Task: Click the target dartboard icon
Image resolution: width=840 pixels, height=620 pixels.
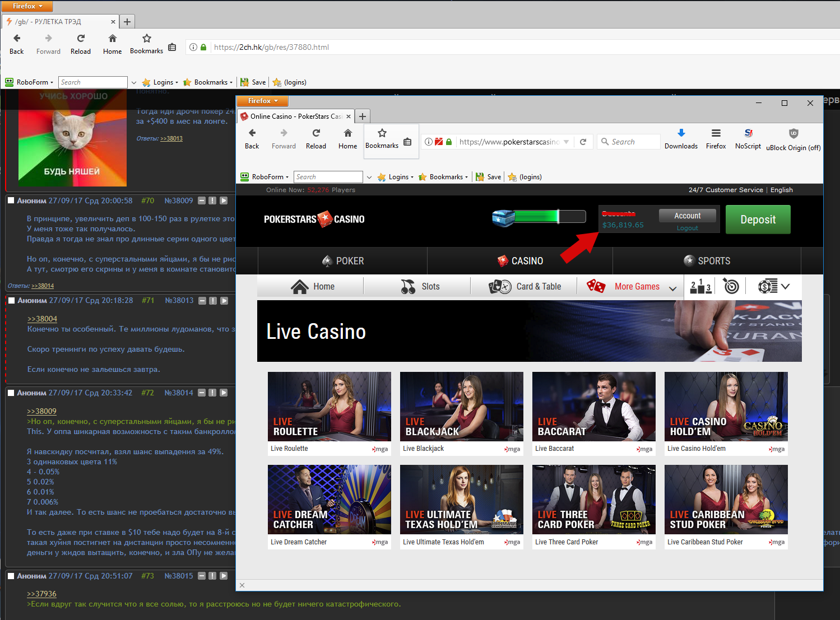Action: tap(731, 287)
